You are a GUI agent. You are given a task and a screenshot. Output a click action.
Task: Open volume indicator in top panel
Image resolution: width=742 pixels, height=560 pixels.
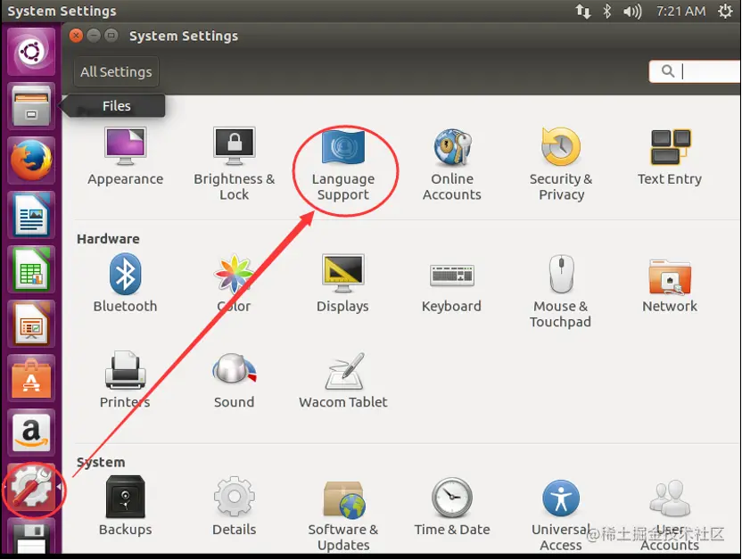pos(632,11)
